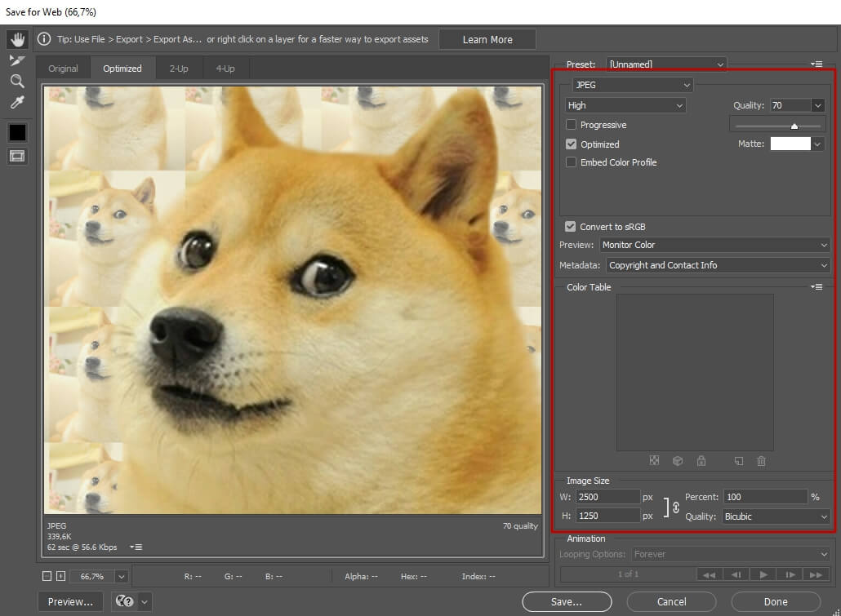This screenshot has height=616, width=841.
Task: Select the Eyedropper tool
Action: (17, 102)
